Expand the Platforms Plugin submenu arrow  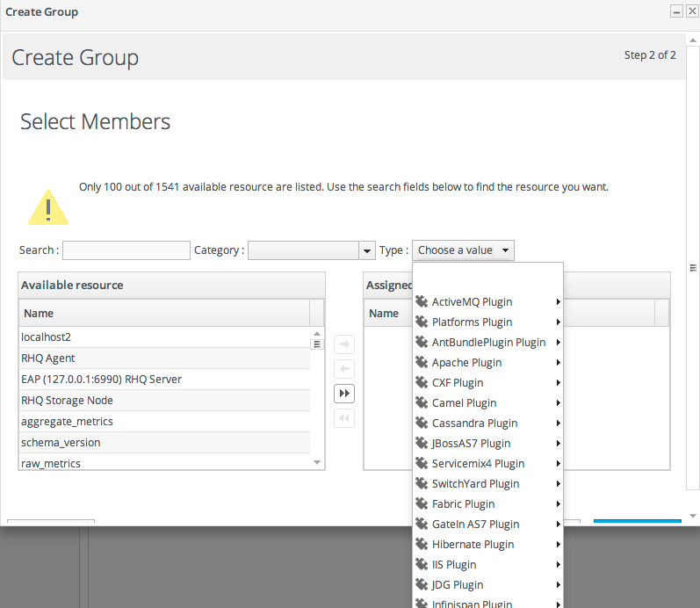click(559, 322)
